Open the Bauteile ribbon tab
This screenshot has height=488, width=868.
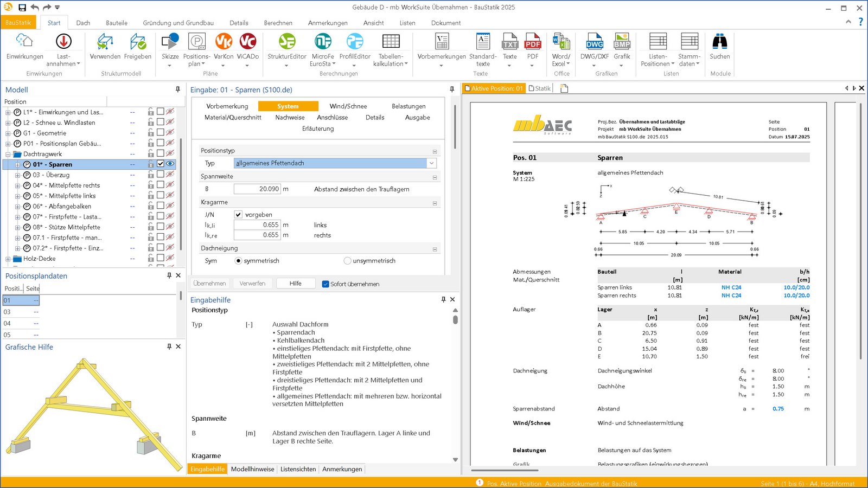coord(117,23)
